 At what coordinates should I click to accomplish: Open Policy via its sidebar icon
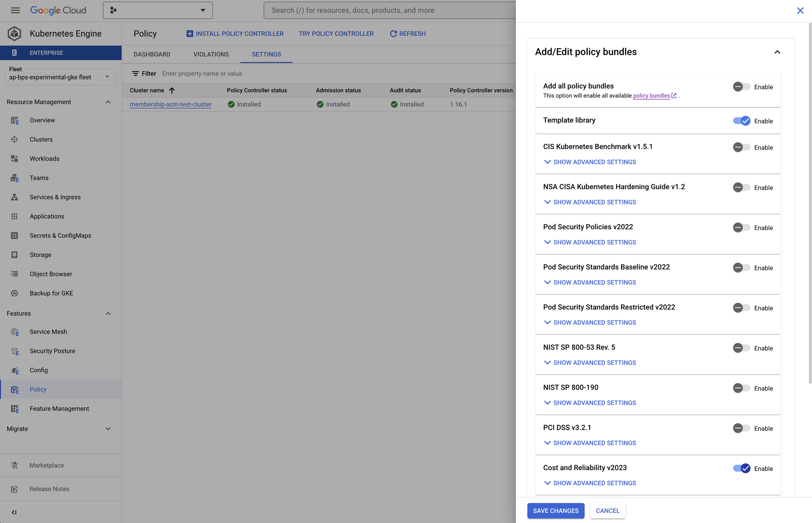click(x=14, y=389)
